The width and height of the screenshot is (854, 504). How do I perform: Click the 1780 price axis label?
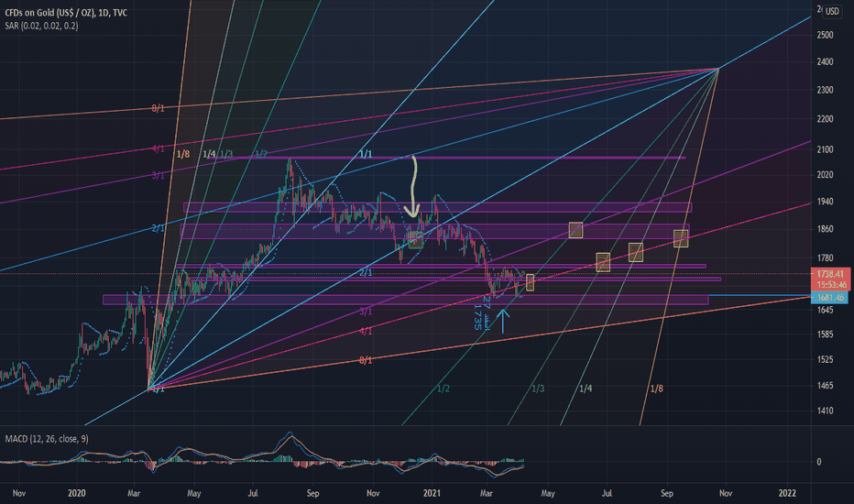click(825, 258)
